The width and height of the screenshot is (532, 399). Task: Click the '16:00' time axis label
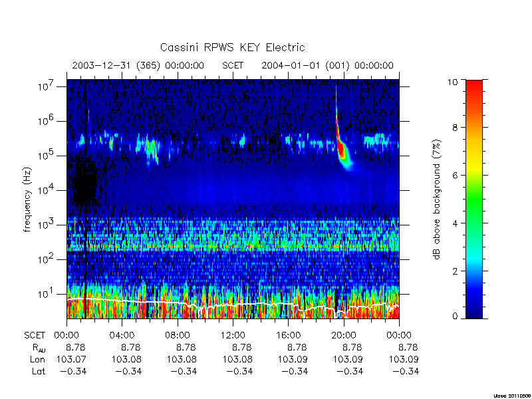pos(288,335)
